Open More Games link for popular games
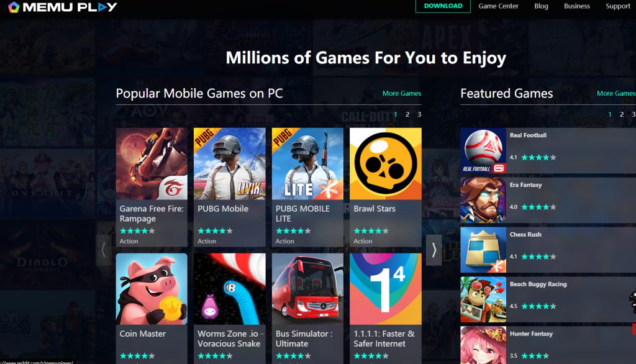This screenshot has width=636, height=364. coord(402,93)
